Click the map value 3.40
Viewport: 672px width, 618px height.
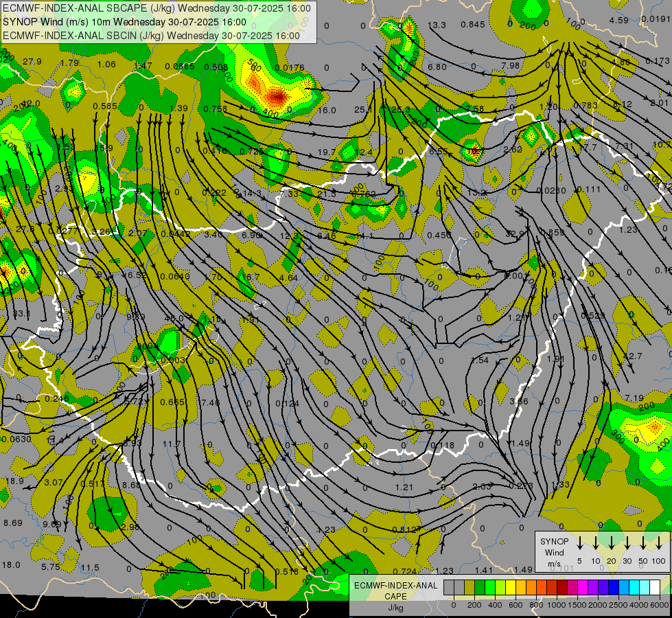pos(213,234)
